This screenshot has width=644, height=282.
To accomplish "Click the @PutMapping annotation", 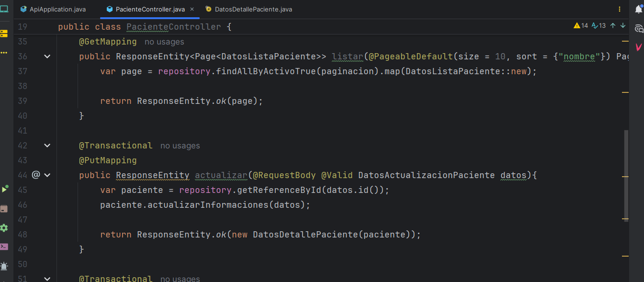I will (108, 160).
